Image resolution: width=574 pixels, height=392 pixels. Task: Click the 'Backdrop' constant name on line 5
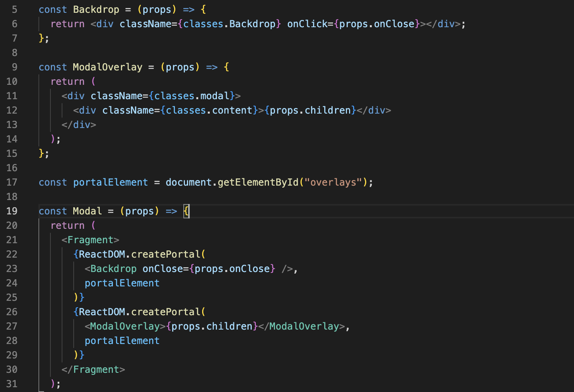coord(96,10)
